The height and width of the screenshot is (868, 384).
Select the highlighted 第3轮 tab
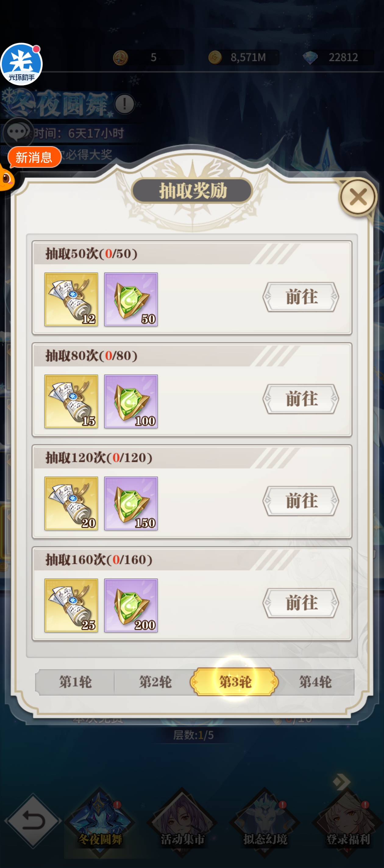point(235,682)
